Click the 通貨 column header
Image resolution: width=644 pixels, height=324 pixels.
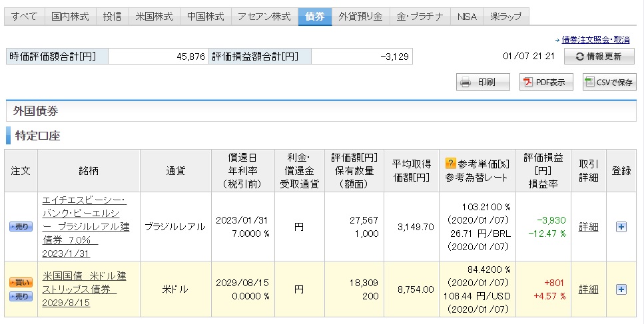pyautogui.click(x=175, y=170)
